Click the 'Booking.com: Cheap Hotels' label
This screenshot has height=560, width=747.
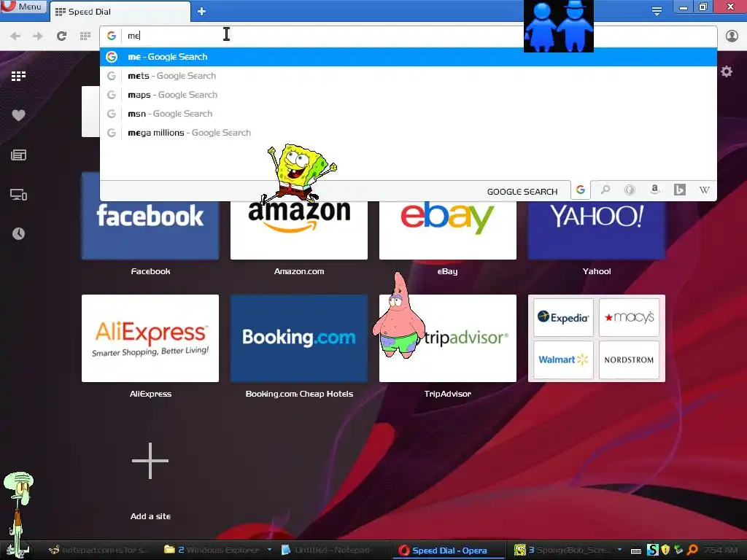(299, 394)
